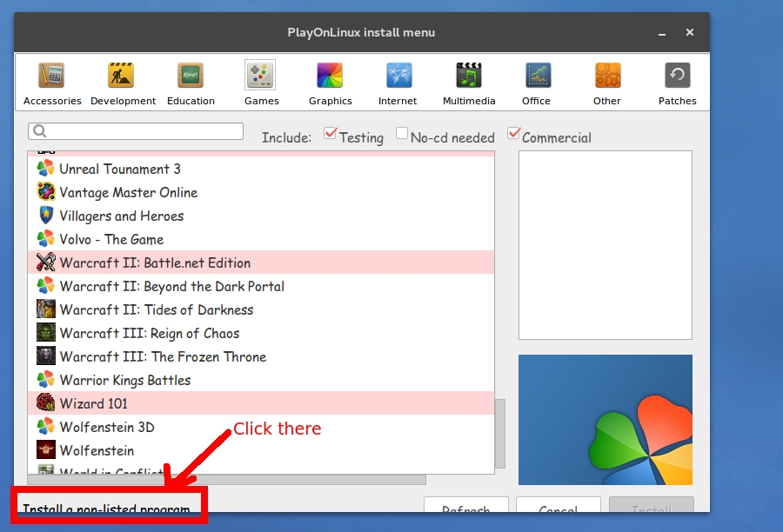The image size is (783, 532).
Task: Click the Villagers and Heroes shield icon
Action: pyautogui.click(x=45, y=215)
